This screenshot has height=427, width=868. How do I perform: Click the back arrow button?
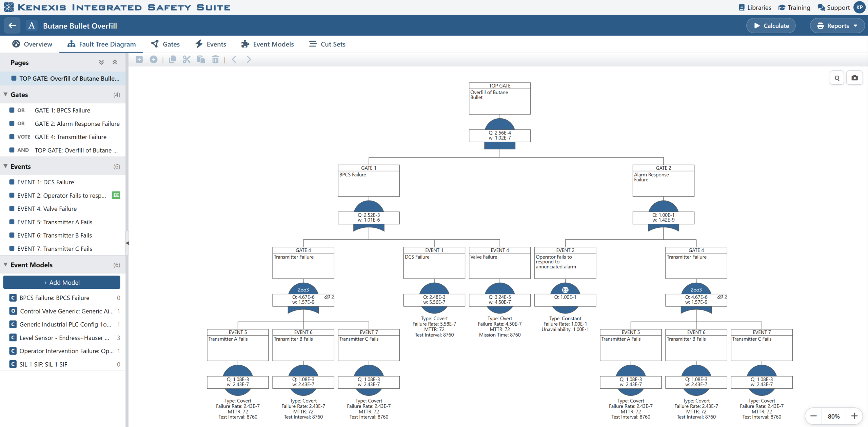[12, 26]
